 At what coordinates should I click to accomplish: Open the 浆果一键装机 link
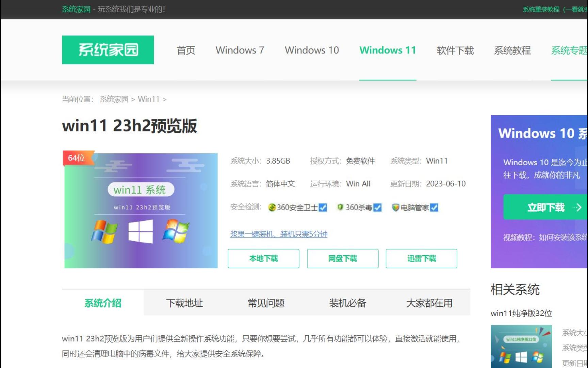(x=279, y=234)
